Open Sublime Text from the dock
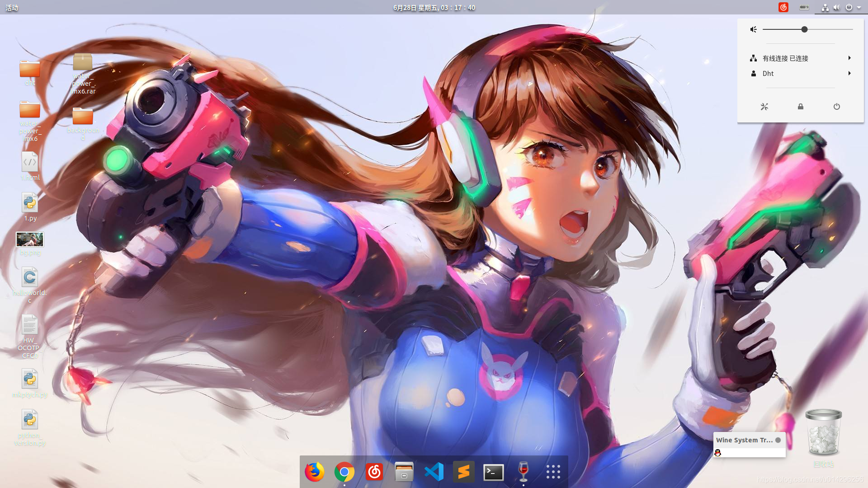The width and height of the screenshot is (868, 488). point(464,472)
